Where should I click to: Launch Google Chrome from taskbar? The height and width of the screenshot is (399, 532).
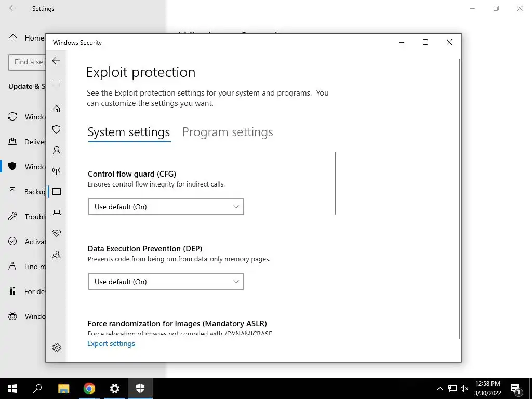point(89,389)
